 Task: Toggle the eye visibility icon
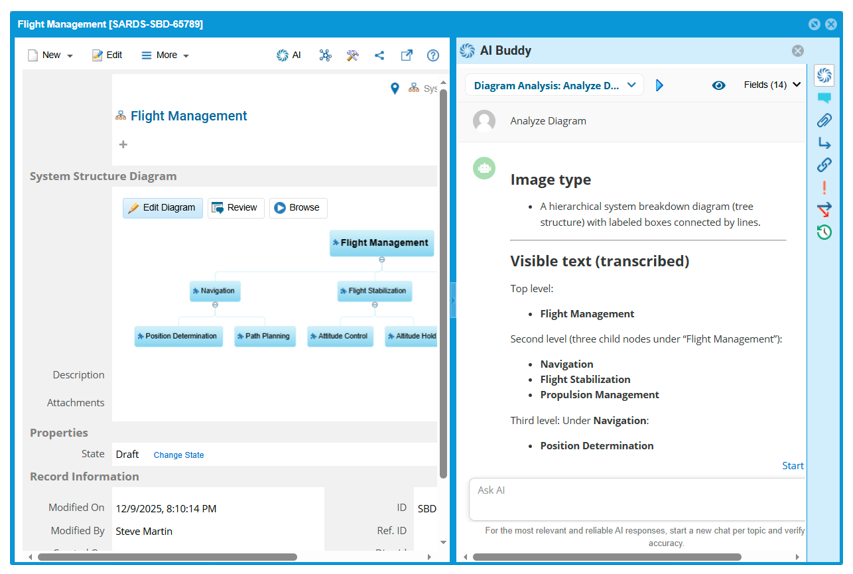(719, 85)
